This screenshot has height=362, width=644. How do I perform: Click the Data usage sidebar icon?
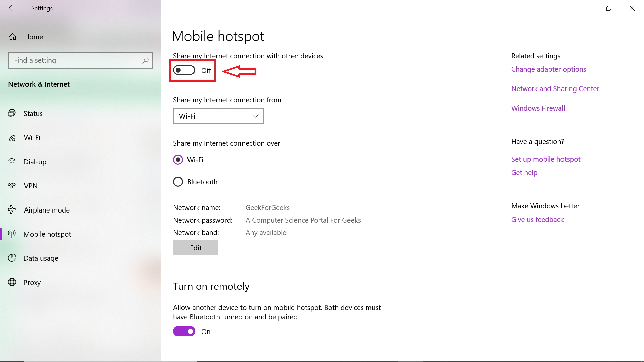(12, 258)
